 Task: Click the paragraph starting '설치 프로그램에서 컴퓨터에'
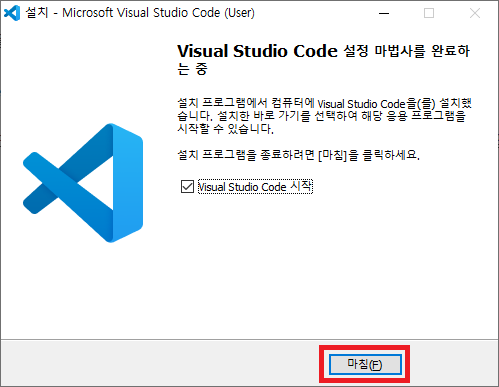coord(324,116)
